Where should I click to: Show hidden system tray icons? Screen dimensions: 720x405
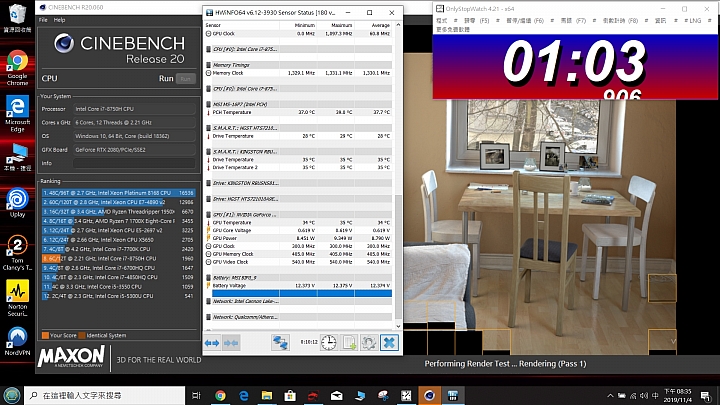point(610,395)
